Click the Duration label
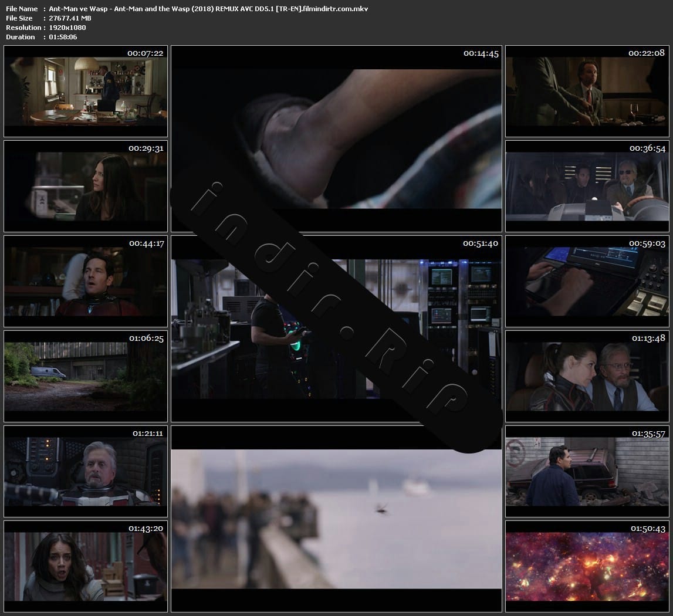This screenshot has width=673, height=616. [x=20, y=37]
